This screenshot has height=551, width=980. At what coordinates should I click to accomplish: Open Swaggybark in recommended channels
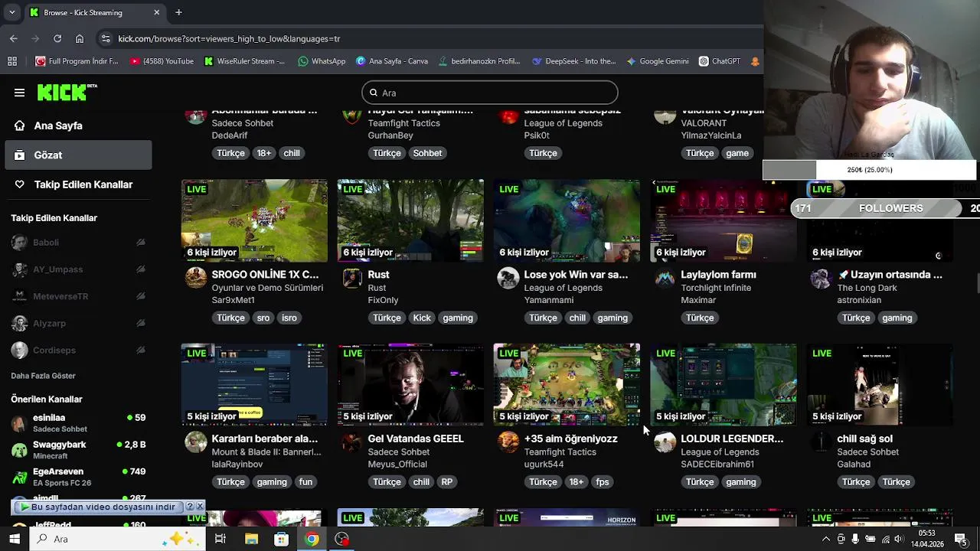coord(78,450)
